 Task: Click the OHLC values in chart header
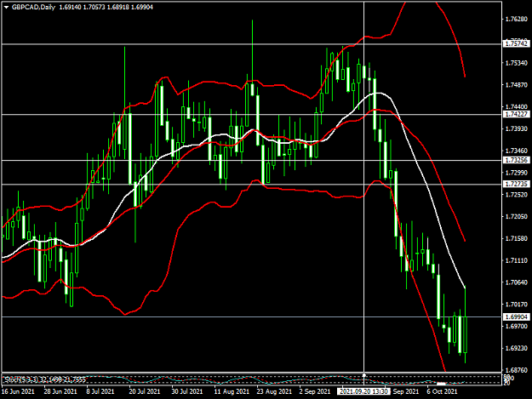click(106, 7)
